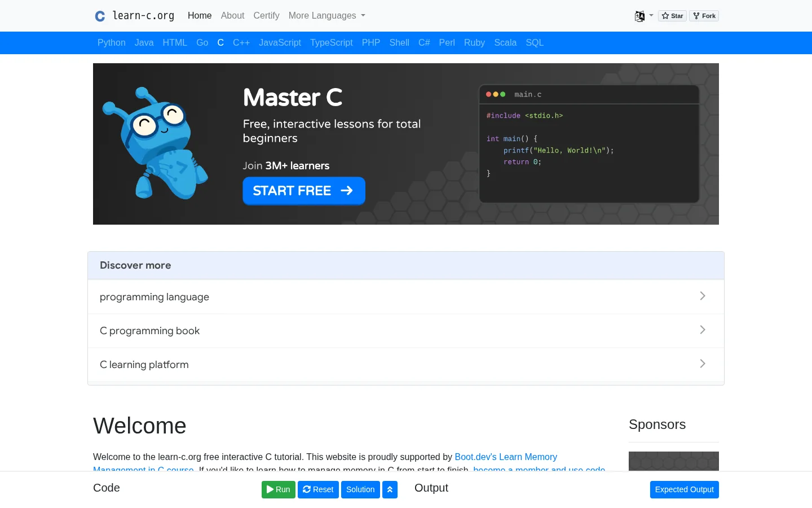Open the C programming book suggestion
The width and height of the screenshot is (812, 508).
pos(406,331)
